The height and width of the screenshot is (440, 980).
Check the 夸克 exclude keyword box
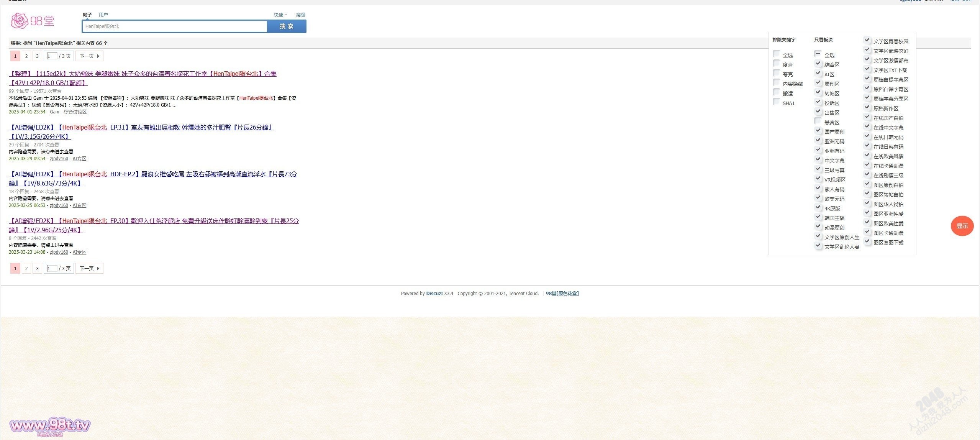(x=777, y=73)
